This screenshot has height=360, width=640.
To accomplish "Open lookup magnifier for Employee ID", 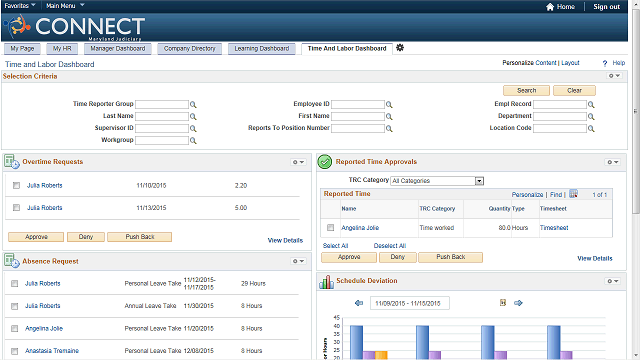I will click(389, 104).
